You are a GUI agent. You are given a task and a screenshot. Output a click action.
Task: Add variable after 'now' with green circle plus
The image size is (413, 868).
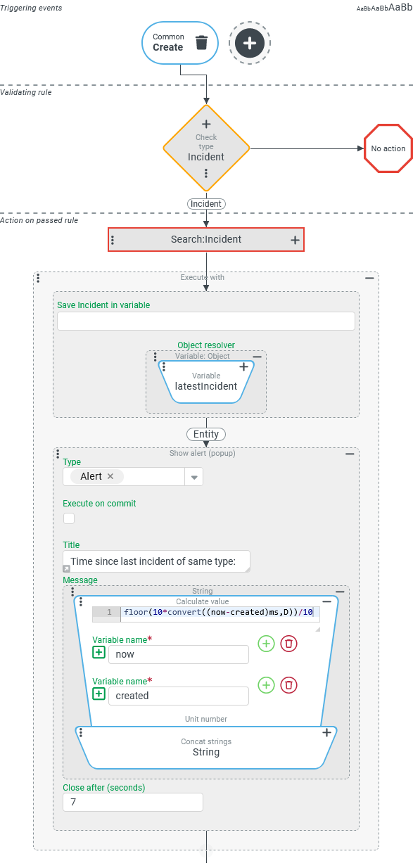point(266,643)
